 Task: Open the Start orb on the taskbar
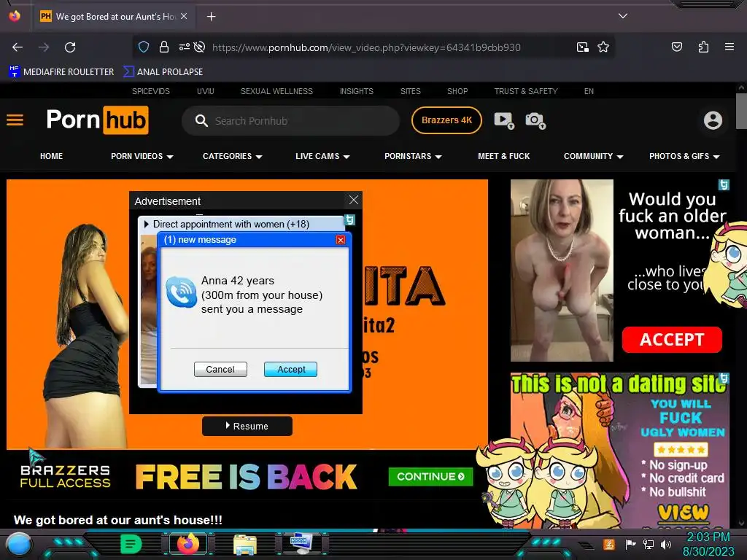(18, 545)
